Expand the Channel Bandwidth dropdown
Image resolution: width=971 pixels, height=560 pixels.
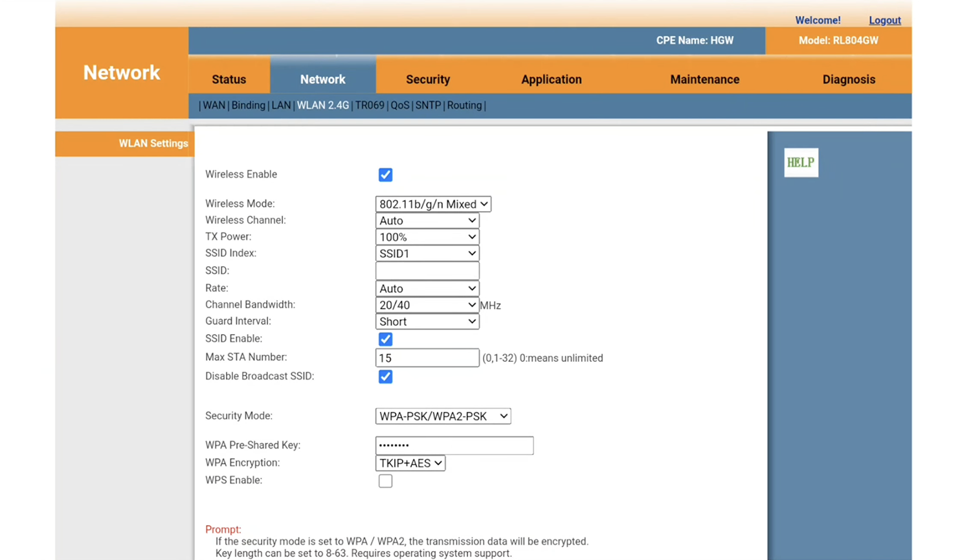click(x=427, y=305)
